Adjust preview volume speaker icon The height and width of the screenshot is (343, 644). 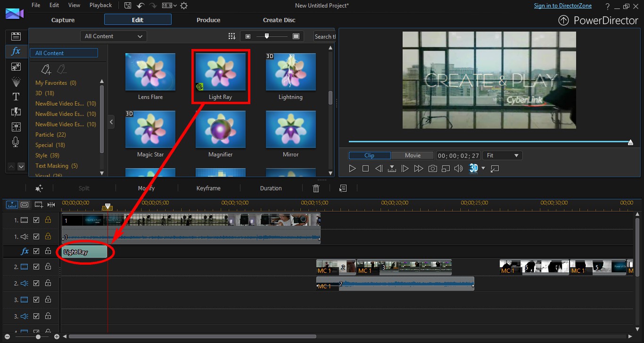(458, 169)
